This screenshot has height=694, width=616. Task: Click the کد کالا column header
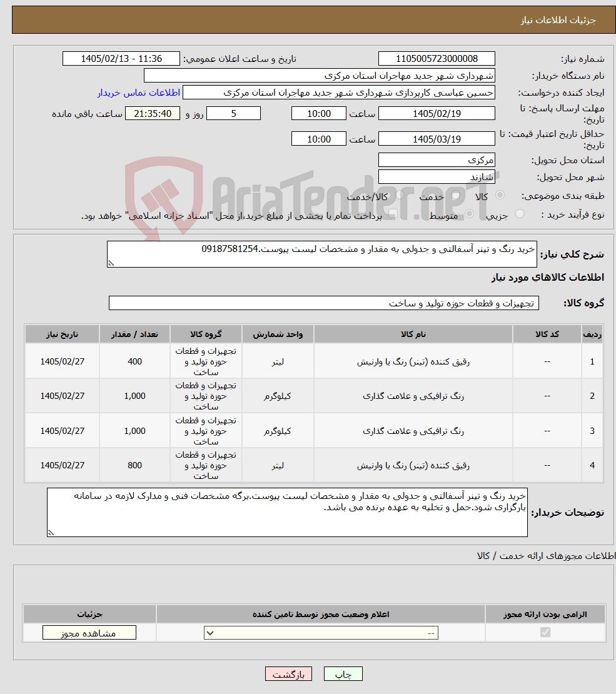tap(547, 334)
